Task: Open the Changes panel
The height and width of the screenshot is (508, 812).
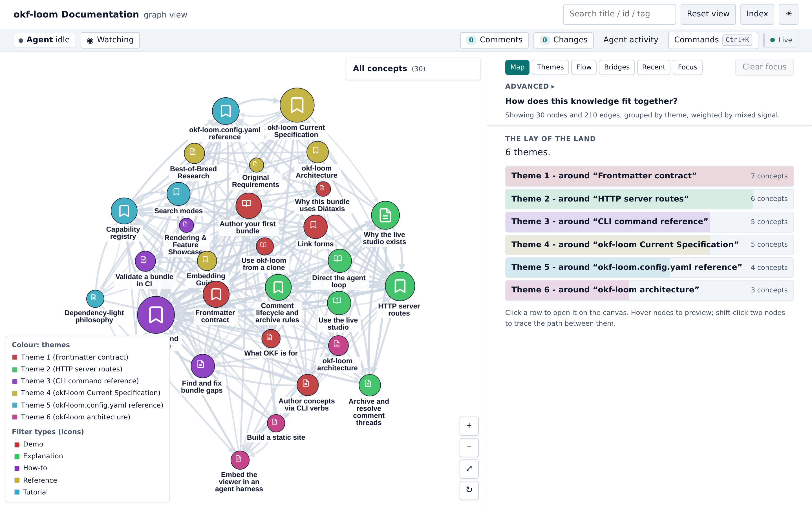Action: click(x=563, y=40)
